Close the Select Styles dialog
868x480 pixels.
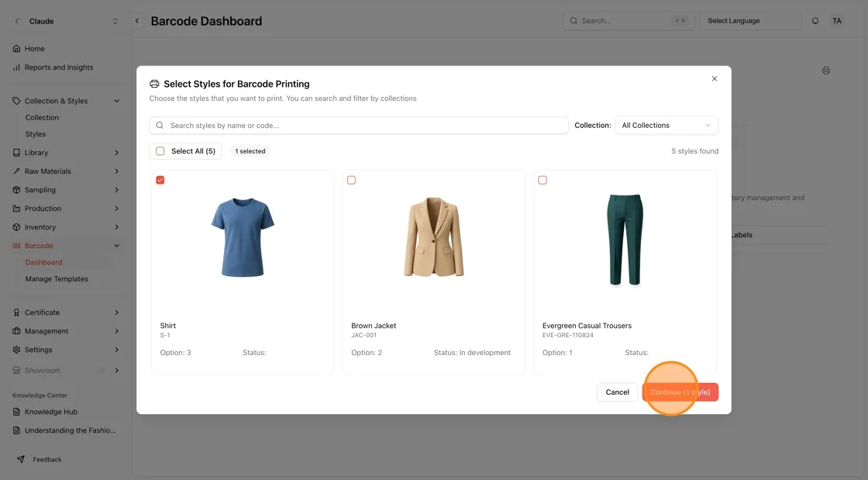point(715,78)
